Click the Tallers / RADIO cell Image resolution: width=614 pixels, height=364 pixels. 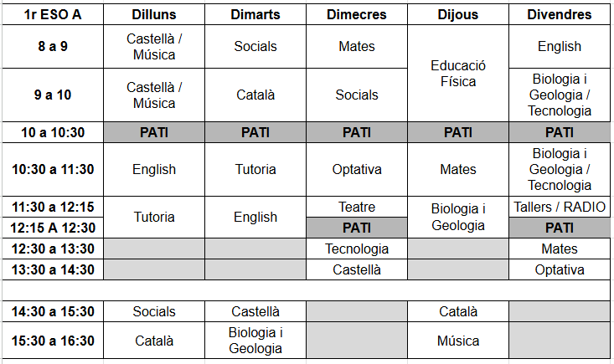(560, 207)
